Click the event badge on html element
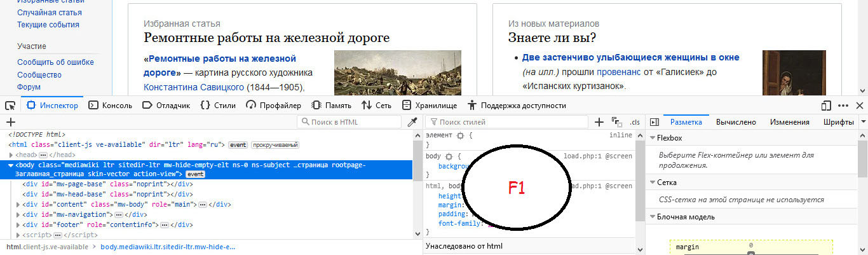Viewport: 868px width, 255px height. pos(238,145)
